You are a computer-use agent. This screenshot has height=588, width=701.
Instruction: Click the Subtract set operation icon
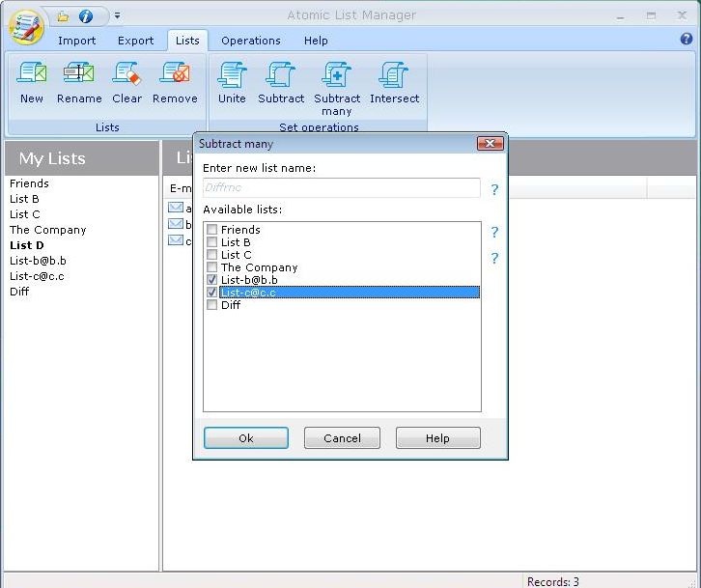point(280,74)
